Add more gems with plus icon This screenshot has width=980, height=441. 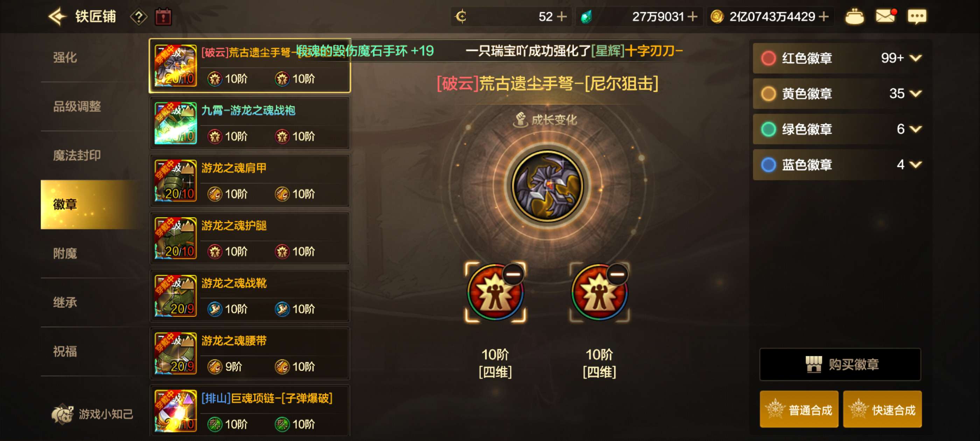pos(693,16)
